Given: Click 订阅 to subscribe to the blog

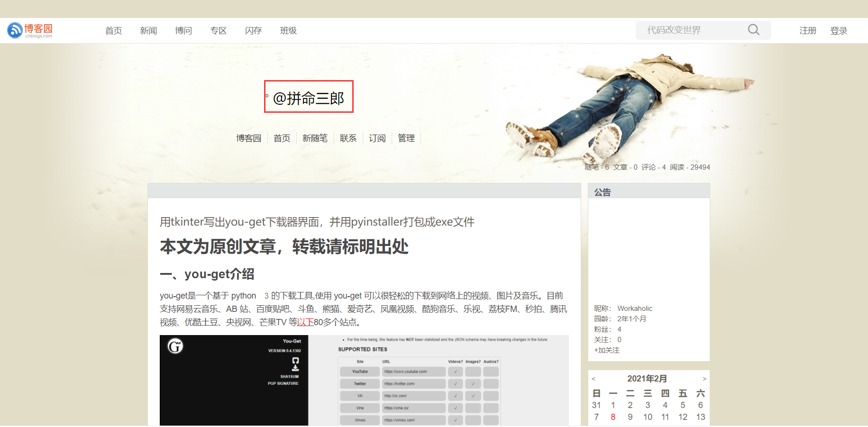Looking at the screenshot, I should point(377,138).
